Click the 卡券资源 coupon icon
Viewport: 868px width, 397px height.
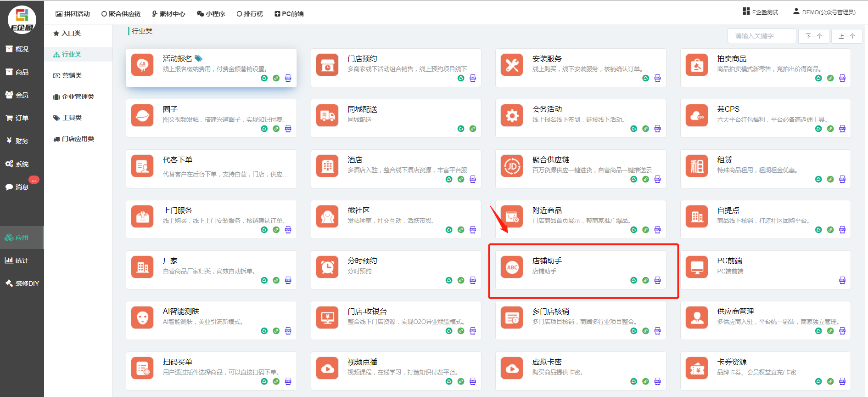coord(697,368)
